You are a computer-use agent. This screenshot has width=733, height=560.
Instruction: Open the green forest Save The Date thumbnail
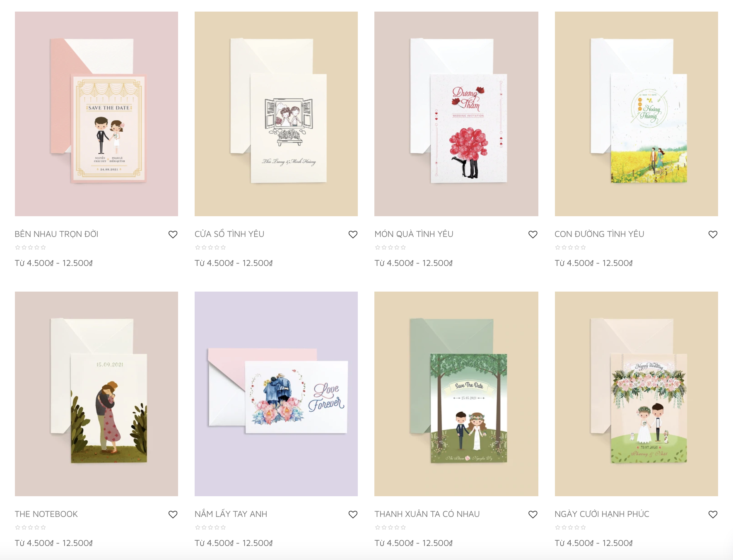(x=456, y=394)
